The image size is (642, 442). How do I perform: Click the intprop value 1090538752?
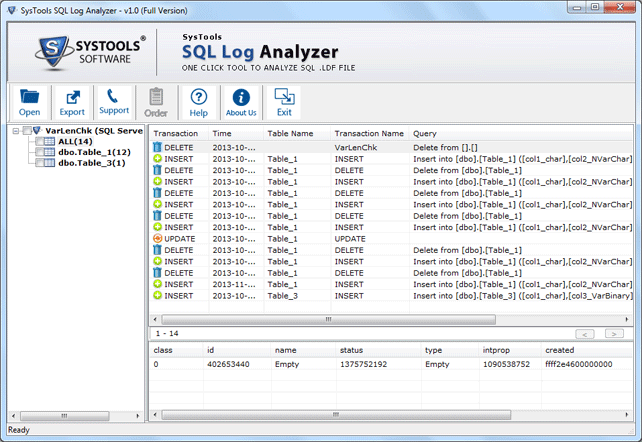pyautogui.click(x=506, y=364)
